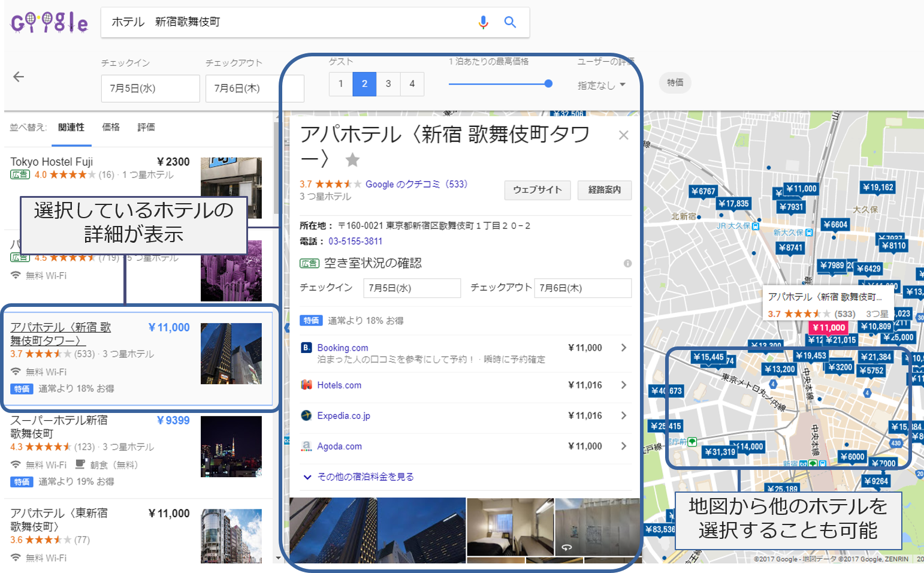Click the Agoda.com logo icon
This screenshot has width=924, height=573.
coord(306,446)
